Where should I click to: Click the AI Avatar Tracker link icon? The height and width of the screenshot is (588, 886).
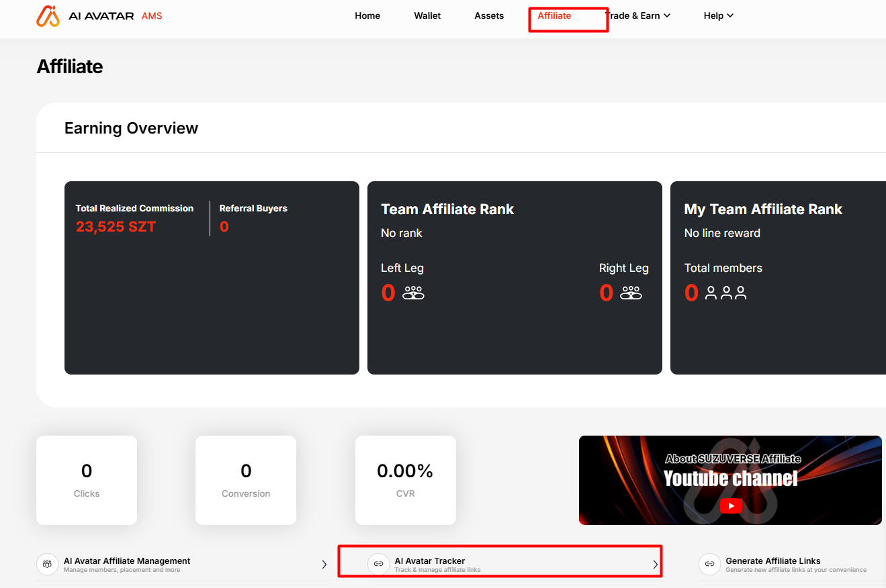click(378, 565)
